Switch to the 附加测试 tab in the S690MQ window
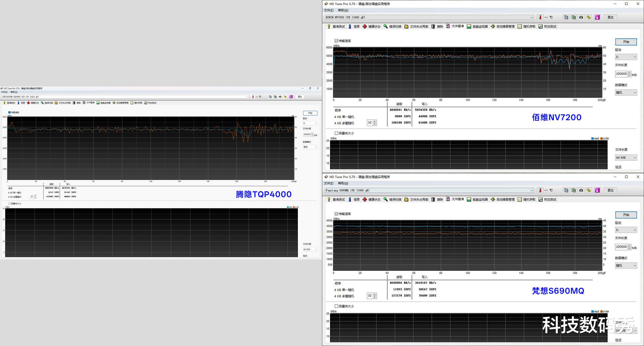This screenshot has width=644, height=346. pyautogui.click(x=547, y=199)
